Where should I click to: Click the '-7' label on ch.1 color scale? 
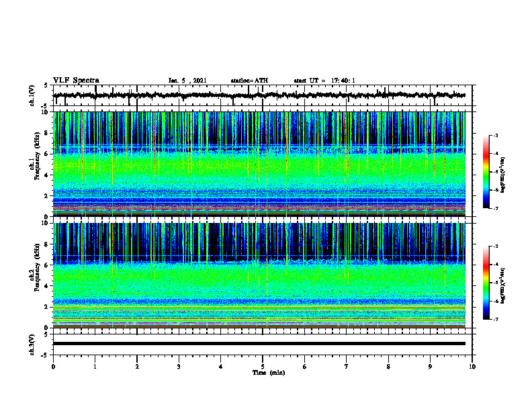pos(495,209)
